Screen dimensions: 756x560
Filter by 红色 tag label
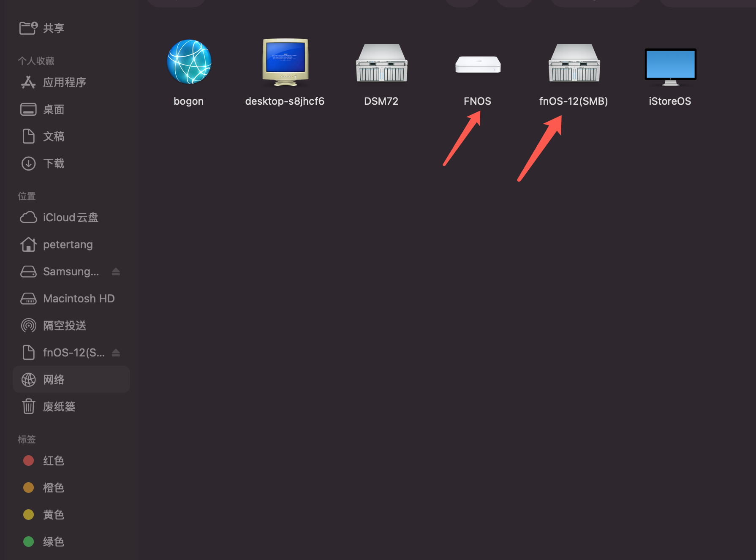(54, 461)
